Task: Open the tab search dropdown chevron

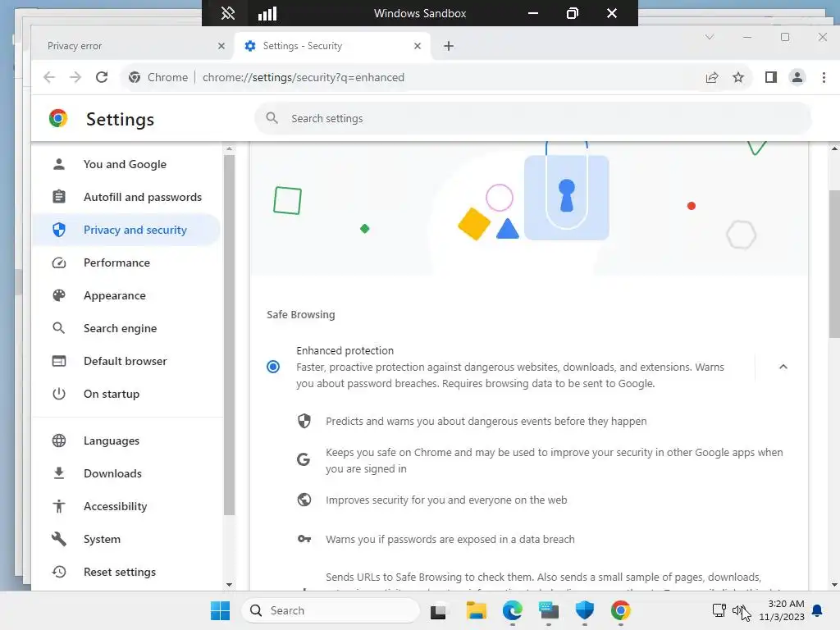Action: (710, 37)
